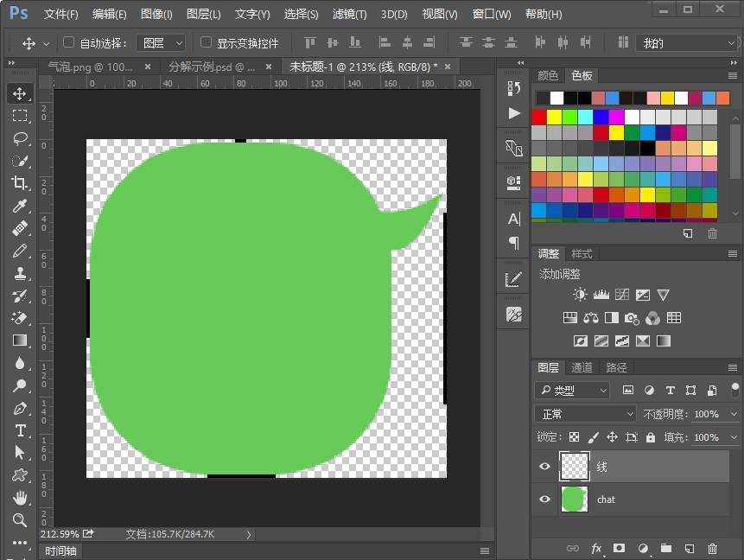Screen dimensions: 744x560
Task: Open the 正常 blend mode dropdown
Action: 585,414
